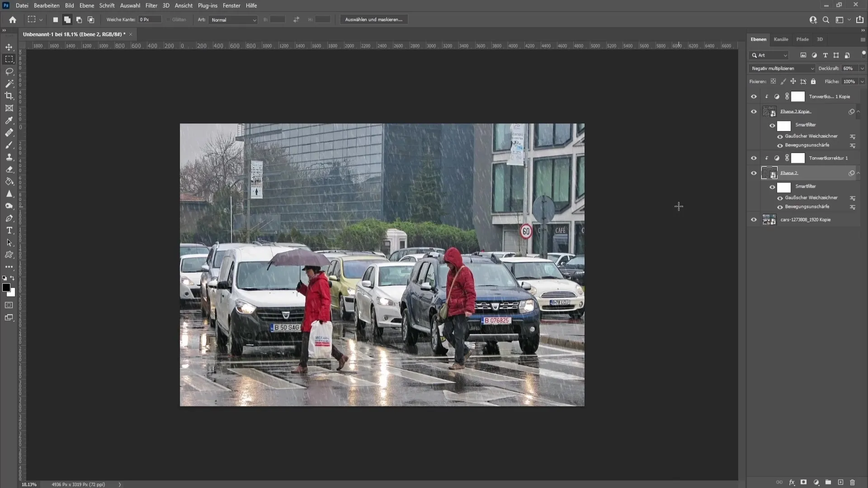Select the Crop tool
868x488 pixels.
pos(9,95)
